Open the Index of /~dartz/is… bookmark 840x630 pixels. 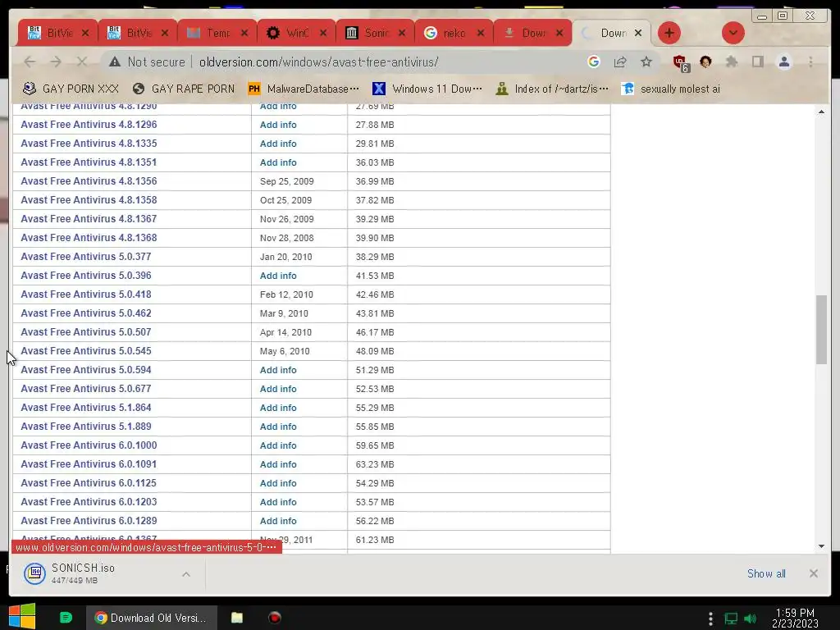coord(552,89)
